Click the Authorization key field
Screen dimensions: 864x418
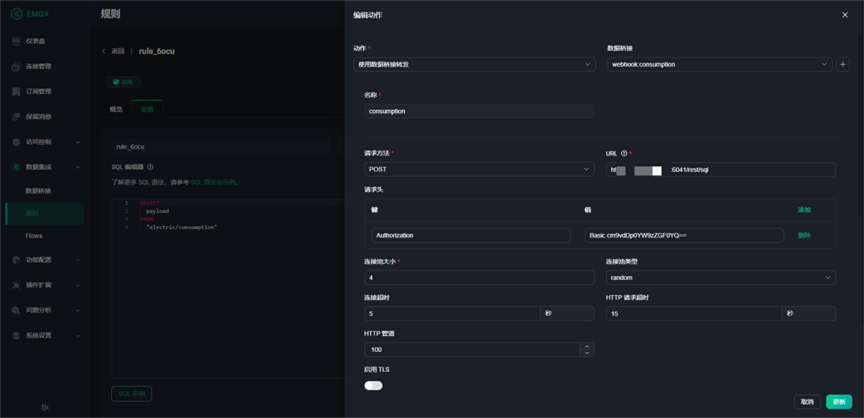471,236
